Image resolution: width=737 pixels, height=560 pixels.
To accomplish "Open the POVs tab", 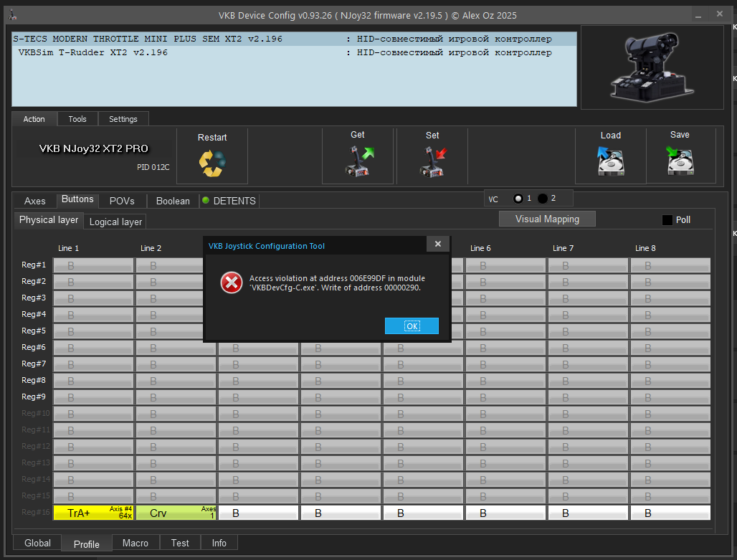I will click(122, 201).
